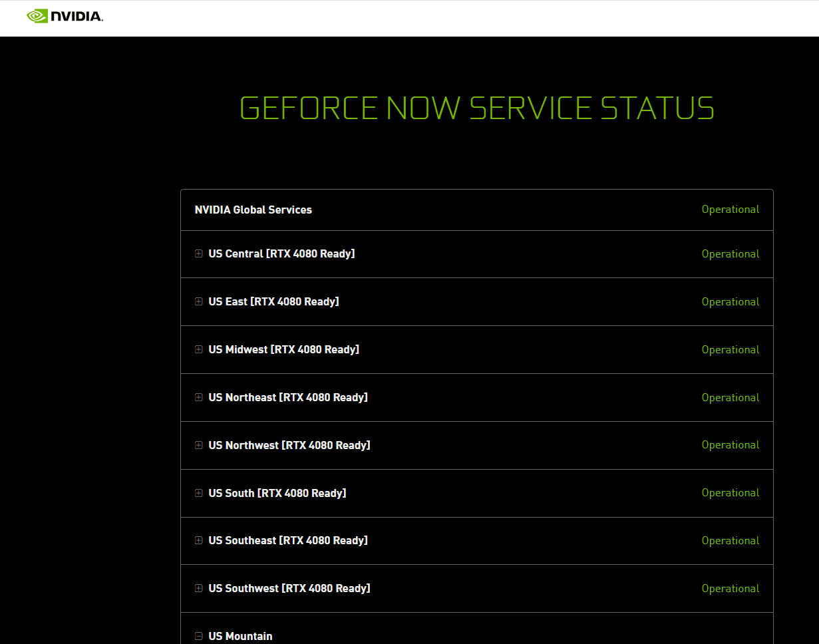Open US Southeast details via plus icon
The height and width of the screenshot is (644, 819).
click(198, 540)
